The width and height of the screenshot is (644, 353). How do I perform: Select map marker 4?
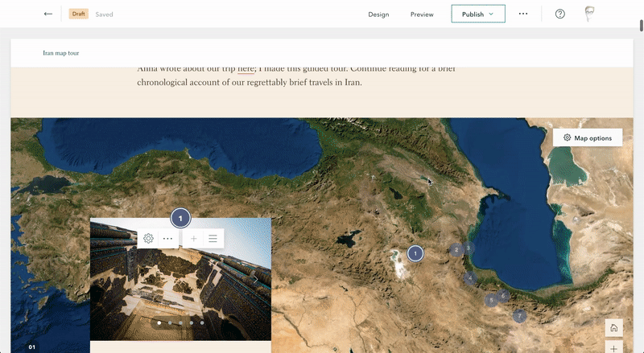tap(470, 278)
